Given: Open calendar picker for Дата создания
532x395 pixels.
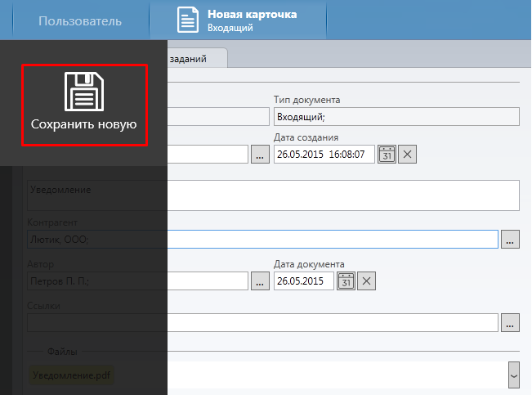Looking at the screenshot, I should point(387,154).
